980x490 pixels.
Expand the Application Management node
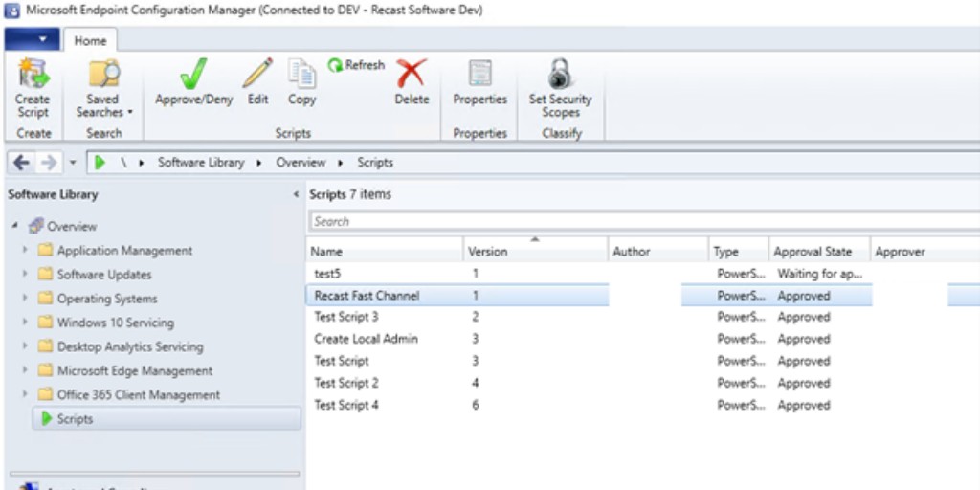(25, 251)
